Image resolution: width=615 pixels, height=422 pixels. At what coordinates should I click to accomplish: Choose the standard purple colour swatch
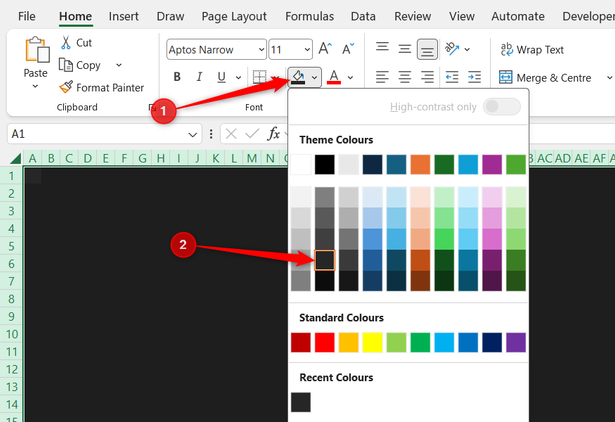(516, 342)
